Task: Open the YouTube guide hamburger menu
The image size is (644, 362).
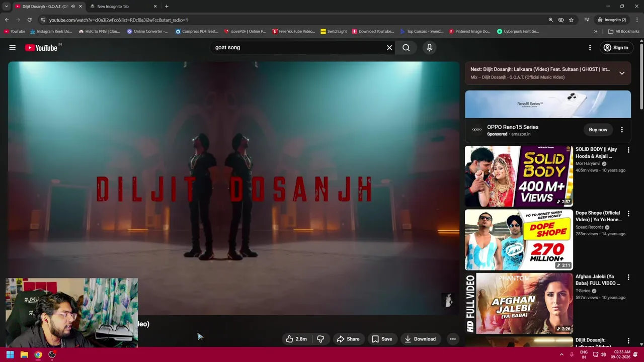Action: [13, 48]
